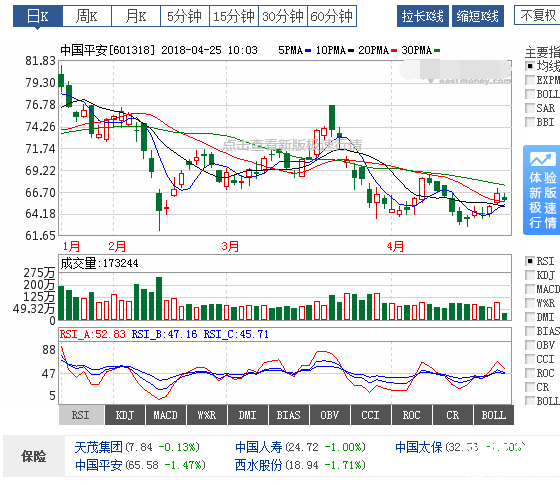Image resolution: width=560 pixels, height=485 pixels.
Task: Enable the DMI checkbox in side list
Action: [530, 317]
